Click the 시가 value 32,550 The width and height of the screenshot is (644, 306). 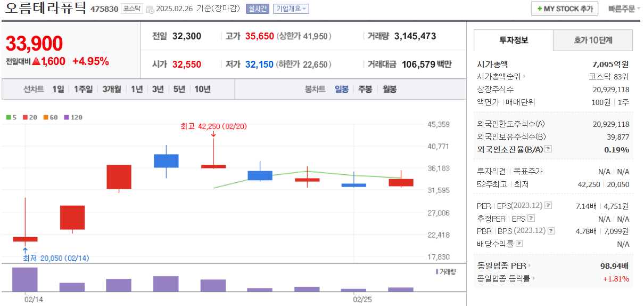187,65
